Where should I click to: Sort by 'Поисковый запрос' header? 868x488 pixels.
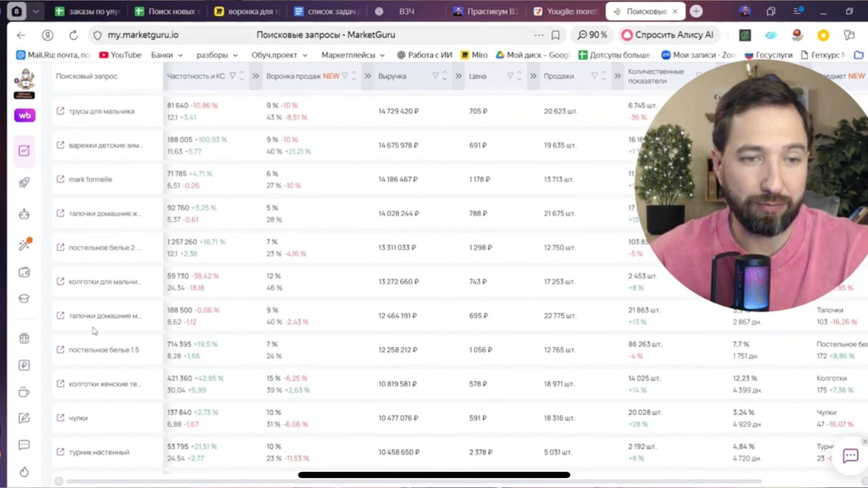[86, 76]
